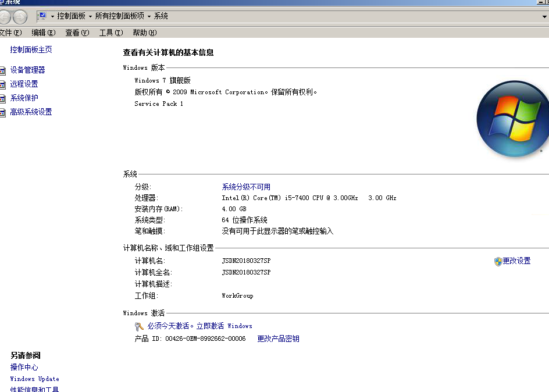Click the 另请参阅 heading

pos(25,355)
